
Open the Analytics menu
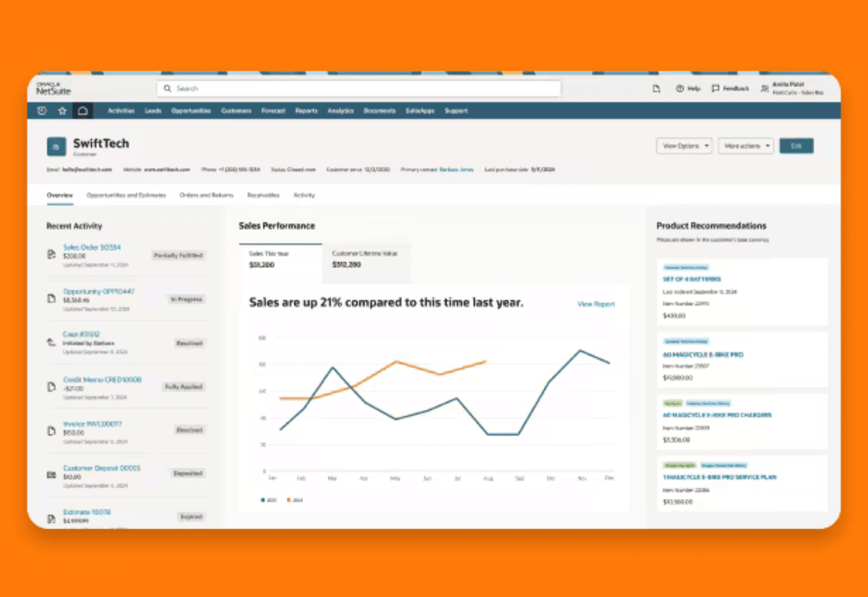point(341,111)
